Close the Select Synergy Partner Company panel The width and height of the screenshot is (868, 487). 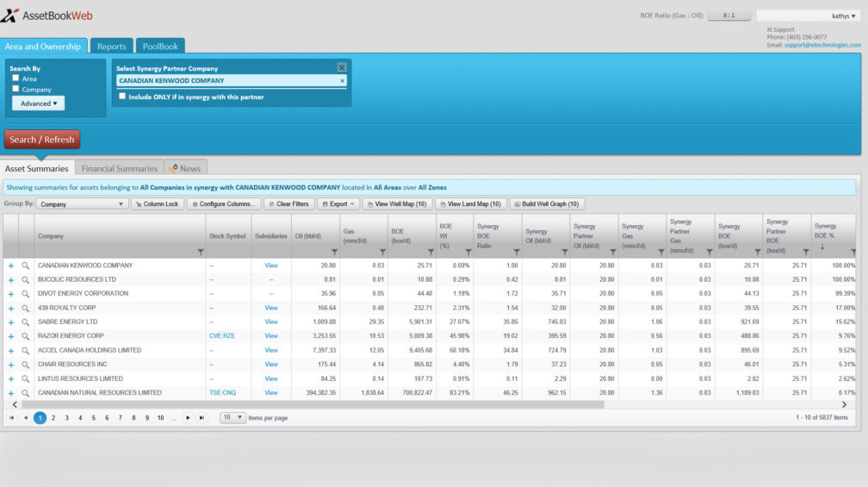[x=342, y=67]
